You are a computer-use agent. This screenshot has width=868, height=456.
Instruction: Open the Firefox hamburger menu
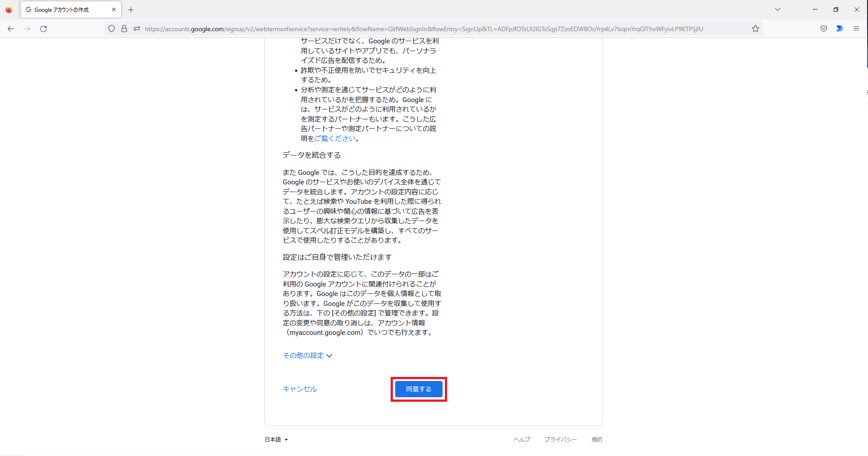856,29
